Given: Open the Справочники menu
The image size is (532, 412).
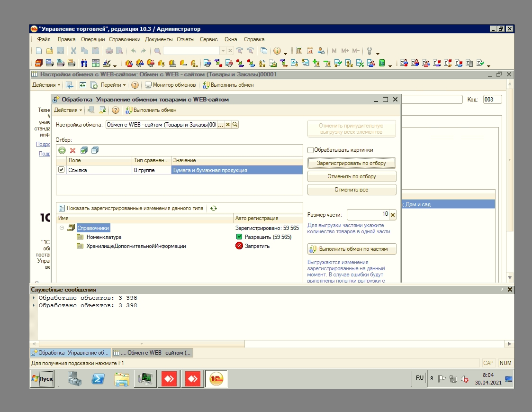Looking at the screenshot, I should (x=125, y=39).
